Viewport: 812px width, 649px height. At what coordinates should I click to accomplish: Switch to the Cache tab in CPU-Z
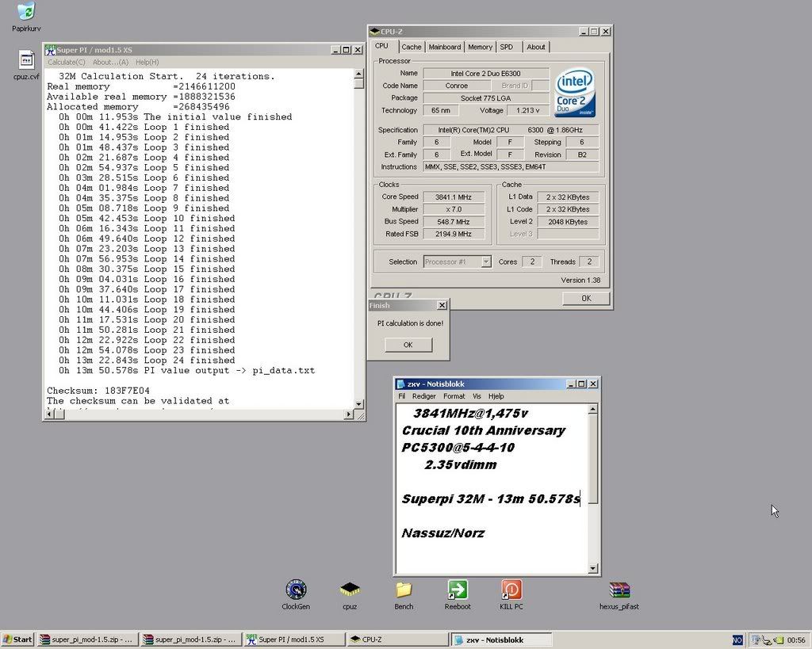click(412, 47)
